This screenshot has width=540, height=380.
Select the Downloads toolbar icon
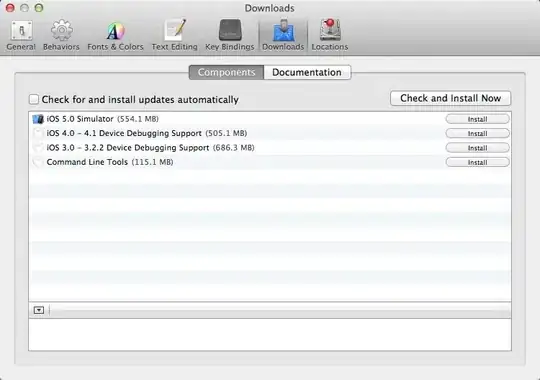pyautogui.click(x=283, y=35)
